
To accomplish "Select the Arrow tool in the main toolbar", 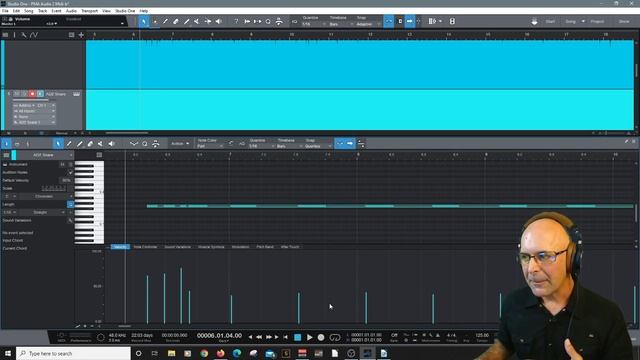I will click(144, 21).
